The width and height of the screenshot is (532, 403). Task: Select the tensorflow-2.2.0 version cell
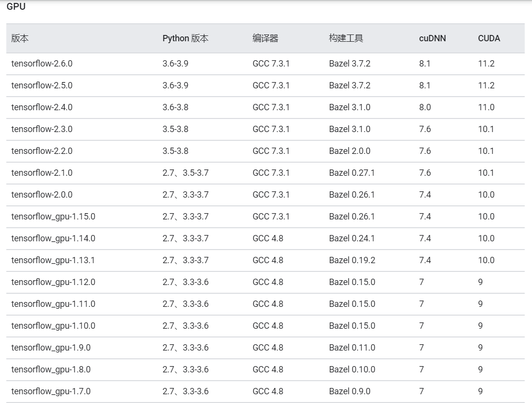click(x=42, y=151)
